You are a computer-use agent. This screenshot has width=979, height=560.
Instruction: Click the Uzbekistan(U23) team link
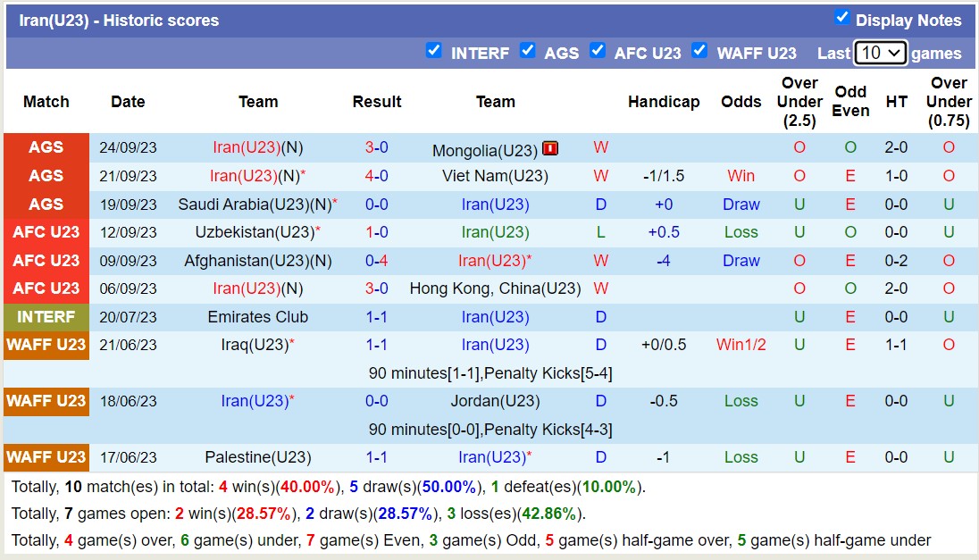coord(255,232)
